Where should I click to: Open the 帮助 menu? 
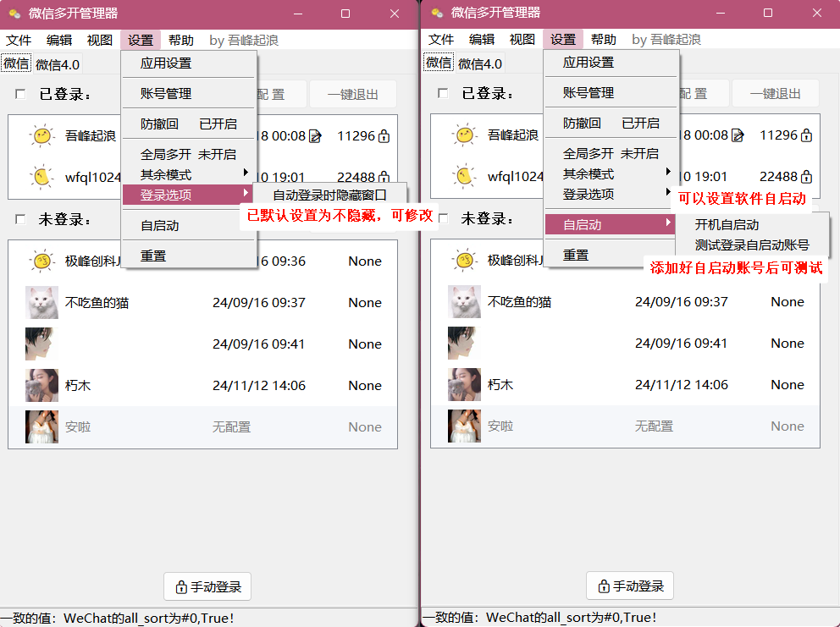coord(180,39)
